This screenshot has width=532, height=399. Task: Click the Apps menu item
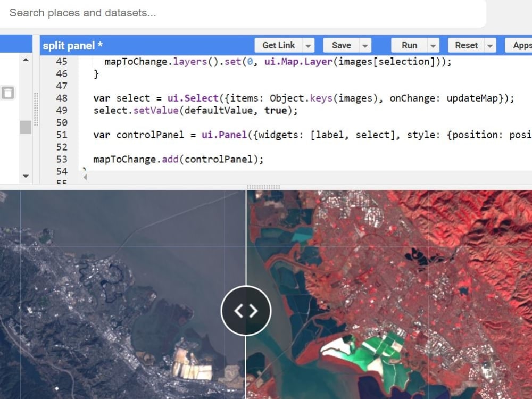521,45
